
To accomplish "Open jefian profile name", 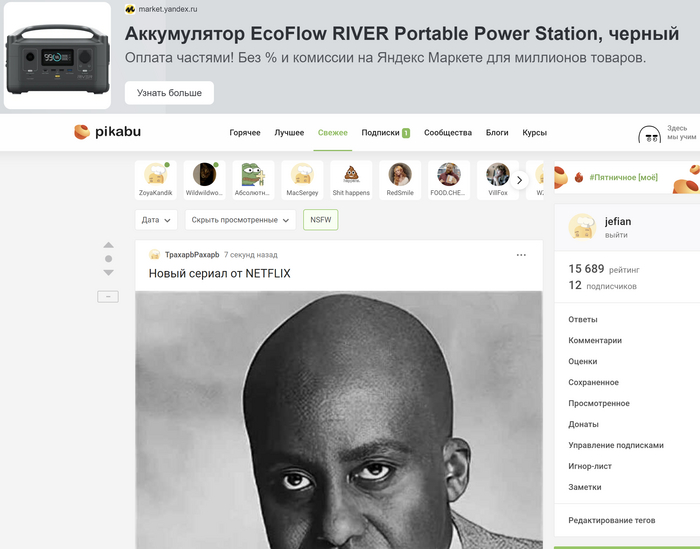I will click(618, 221).
